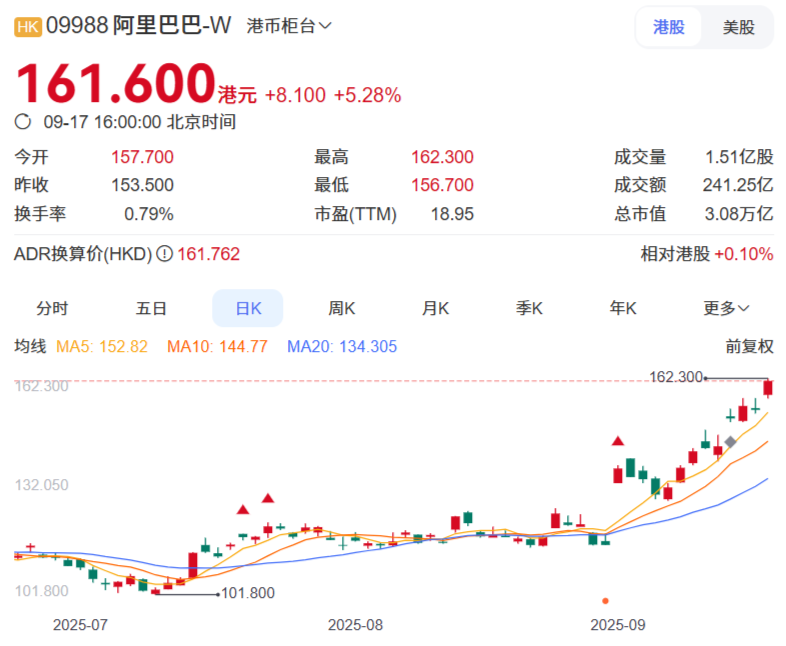The width and height of the screenshot is (786, 646).
Task: Click the 2025-08 date axis label
Action: pyautogui.click(x=355, y=625)
